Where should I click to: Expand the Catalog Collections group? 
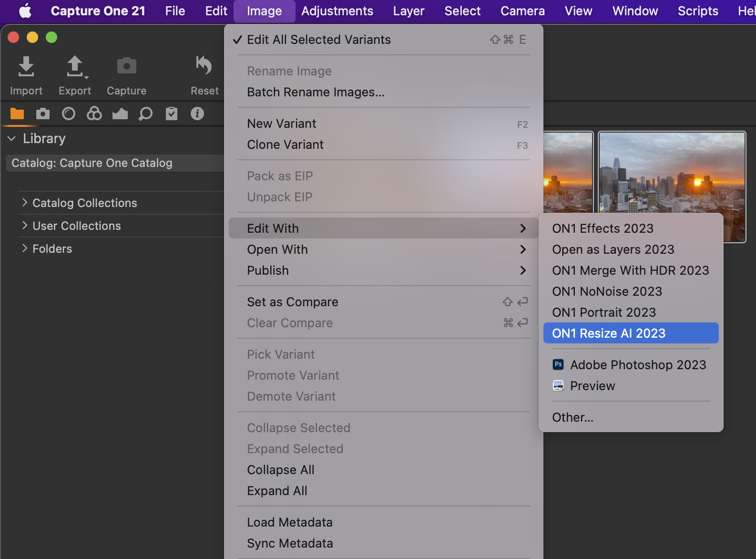25,203
